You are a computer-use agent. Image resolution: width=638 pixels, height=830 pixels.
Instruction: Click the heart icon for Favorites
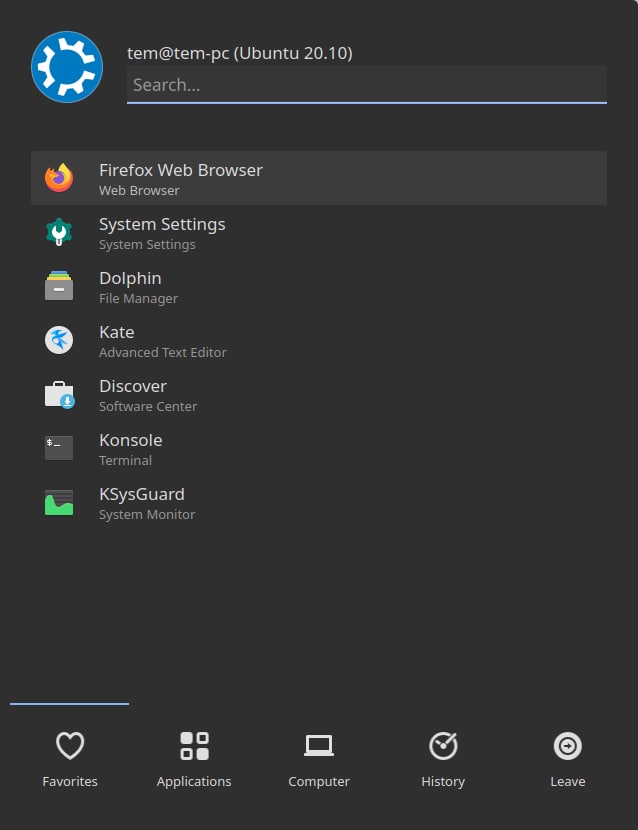70,745
